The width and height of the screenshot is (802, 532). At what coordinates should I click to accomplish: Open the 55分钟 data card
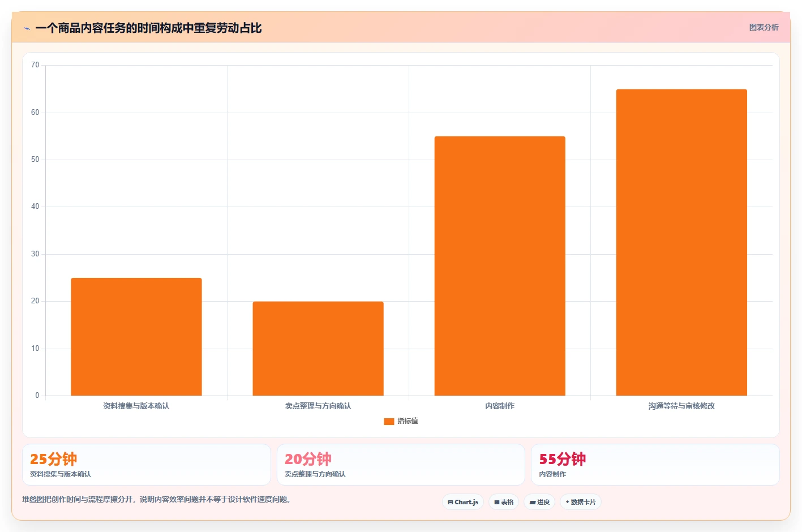[655, 465]
